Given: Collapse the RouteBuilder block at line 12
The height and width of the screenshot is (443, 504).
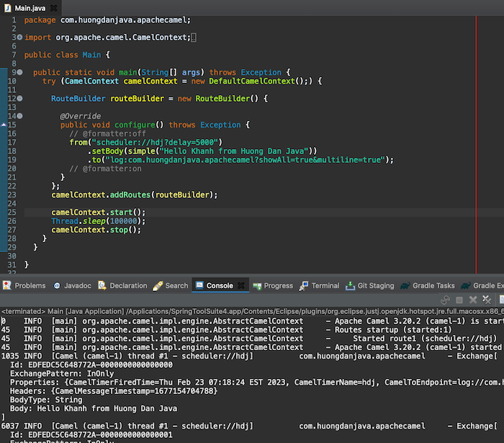Looking at the screenshot, I should pos(19,99).
